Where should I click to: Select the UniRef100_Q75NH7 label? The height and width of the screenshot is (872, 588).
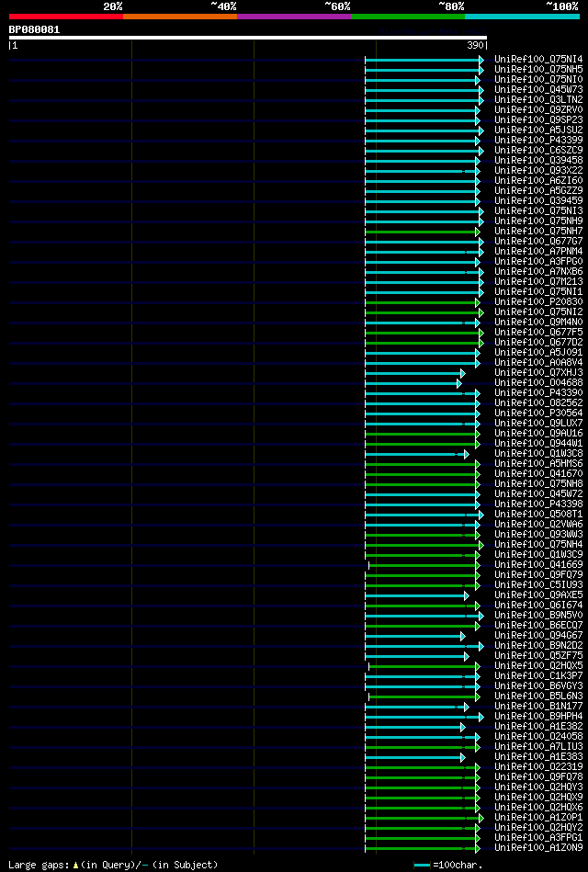click(x=538, y=232)
